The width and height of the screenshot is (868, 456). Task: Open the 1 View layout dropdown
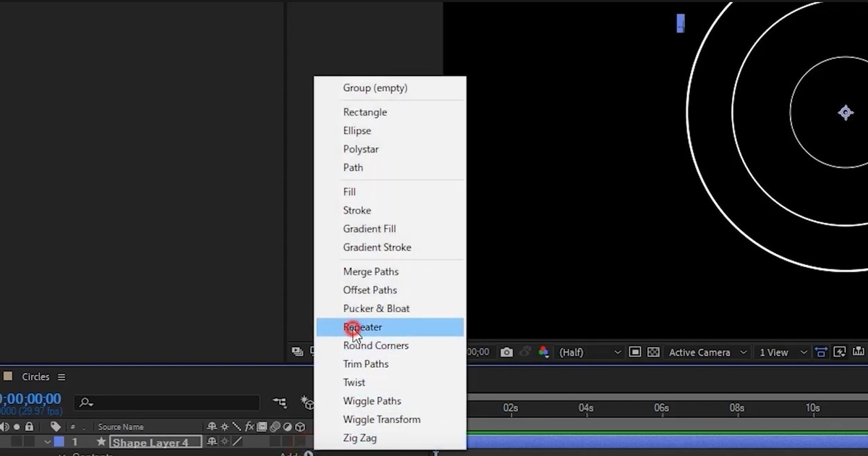pos(783,352)
